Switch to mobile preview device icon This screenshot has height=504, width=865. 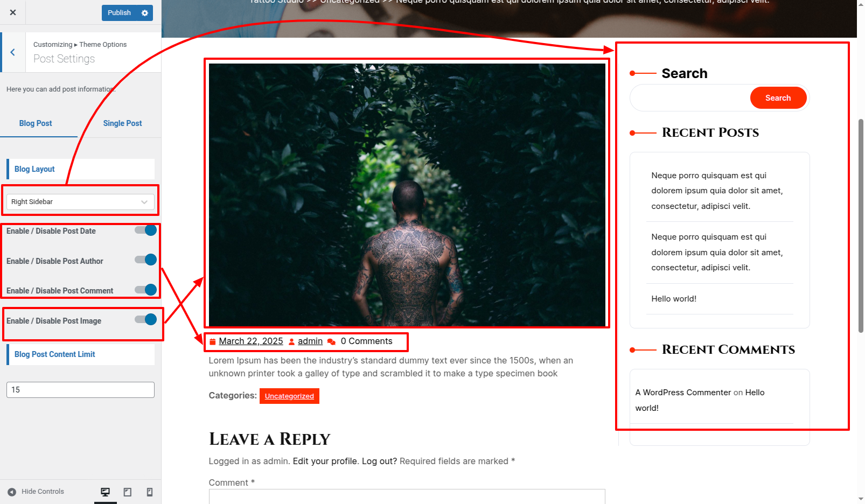click(150, 492)
